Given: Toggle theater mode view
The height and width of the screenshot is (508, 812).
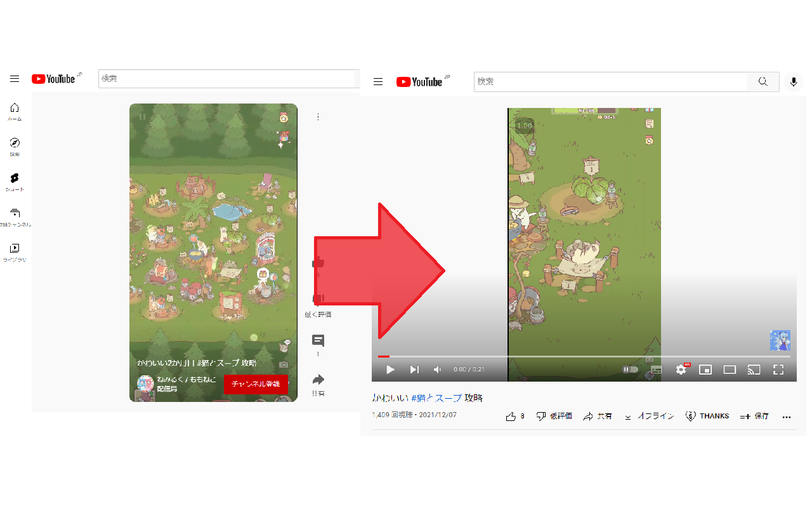Looking at the screenshot, I should (729, 369).
